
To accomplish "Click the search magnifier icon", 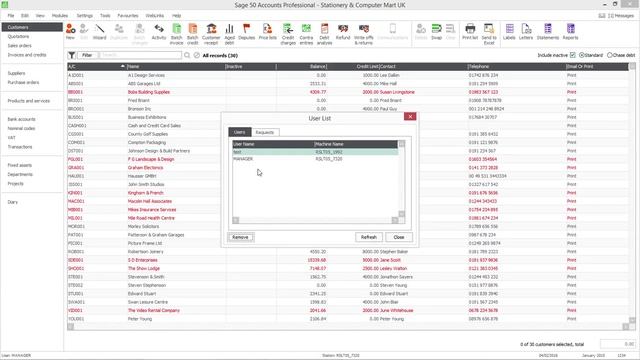I will 187,55.
